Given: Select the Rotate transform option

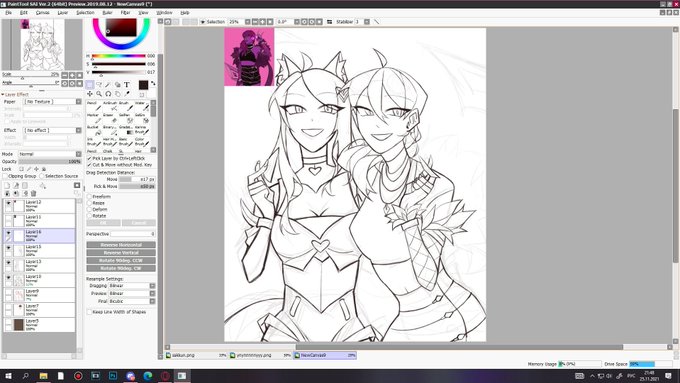Looking at the screenshot, I should (x=89, y=216).
